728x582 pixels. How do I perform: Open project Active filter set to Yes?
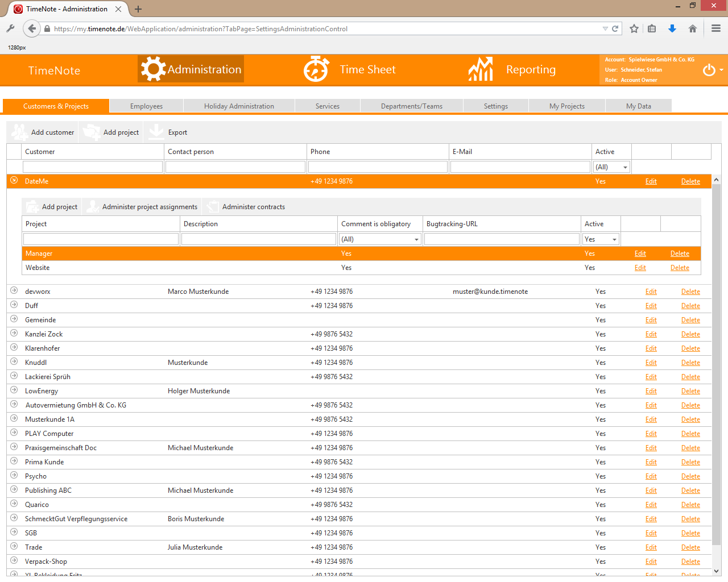[x=614, y=239]
